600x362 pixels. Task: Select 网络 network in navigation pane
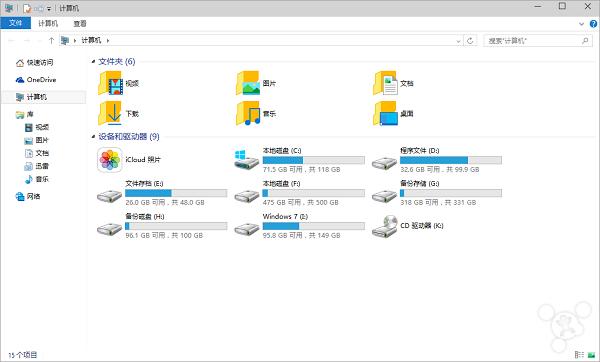pos(33,196)
